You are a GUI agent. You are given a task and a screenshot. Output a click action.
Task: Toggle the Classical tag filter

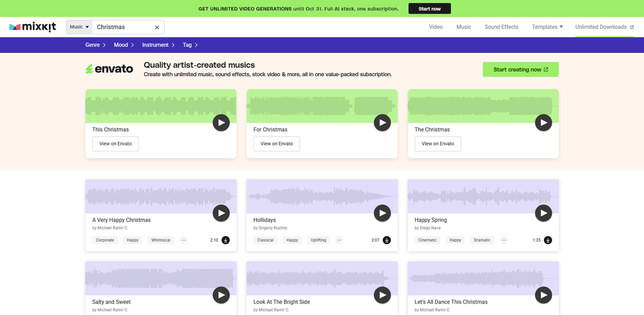(265, 240)
